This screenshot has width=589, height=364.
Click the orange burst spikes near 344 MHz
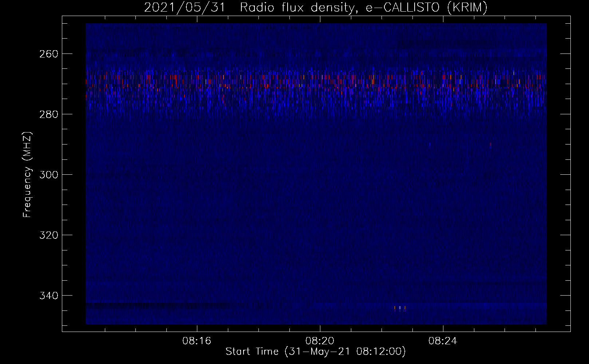[x=400, y=309]
